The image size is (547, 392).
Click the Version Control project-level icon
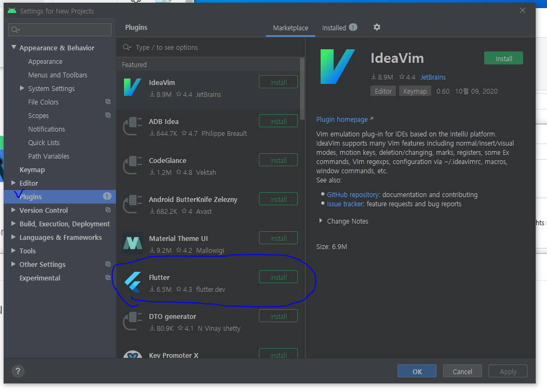[108, 210]
